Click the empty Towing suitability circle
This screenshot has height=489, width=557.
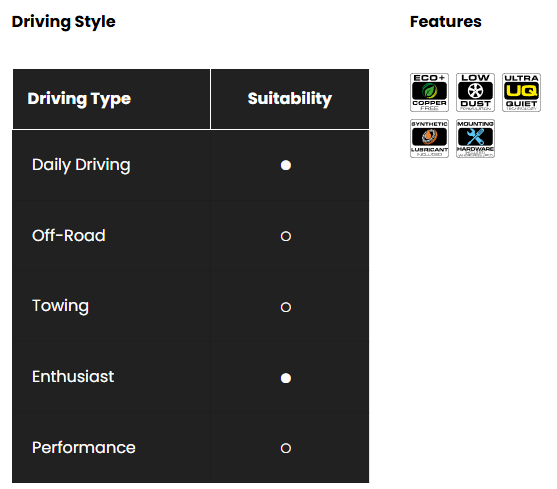tap(286, 307)
